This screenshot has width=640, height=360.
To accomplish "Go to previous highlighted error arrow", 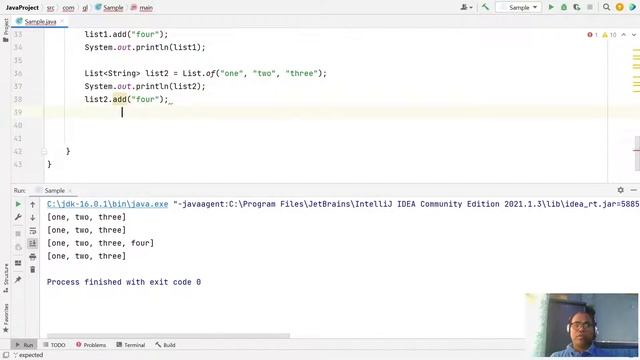I will click(x=624, y=35).
